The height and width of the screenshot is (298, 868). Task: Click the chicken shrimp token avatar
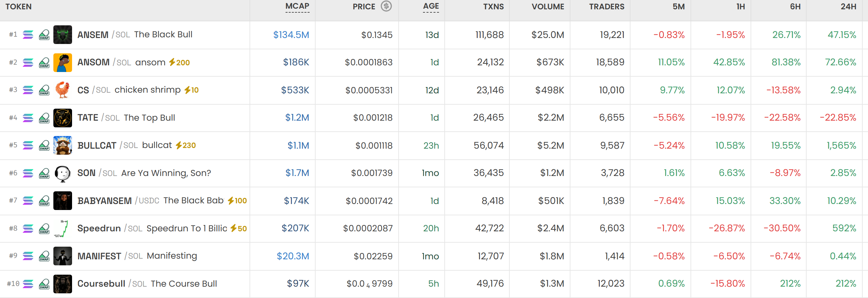63,90
